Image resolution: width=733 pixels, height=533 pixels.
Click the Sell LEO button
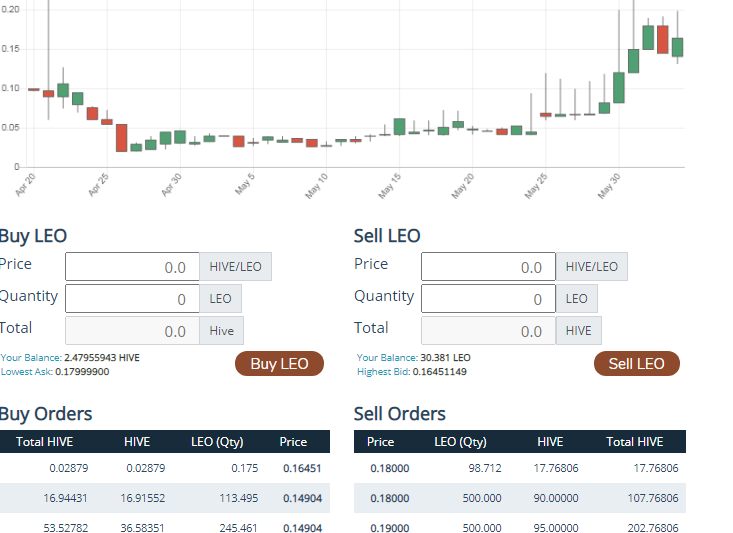(x=636, y=363)
